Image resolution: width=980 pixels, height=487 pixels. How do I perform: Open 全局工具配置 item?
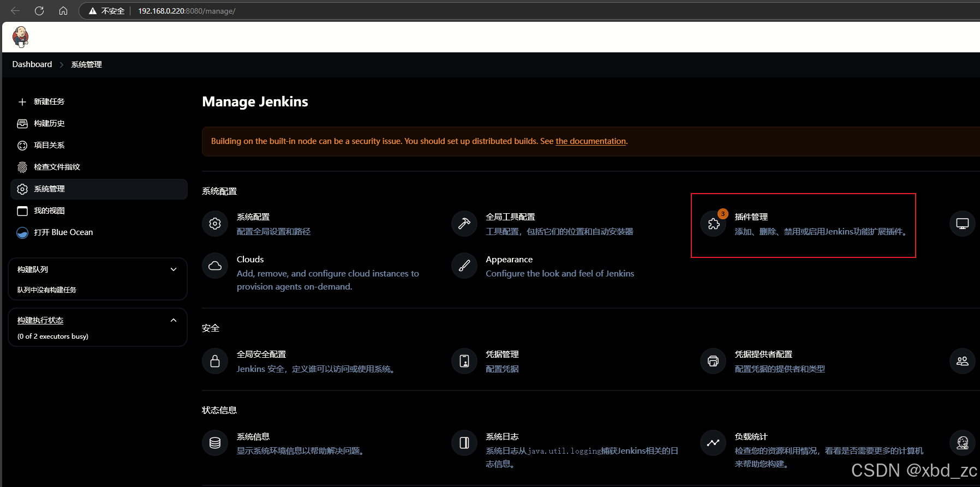pos(510,217)
